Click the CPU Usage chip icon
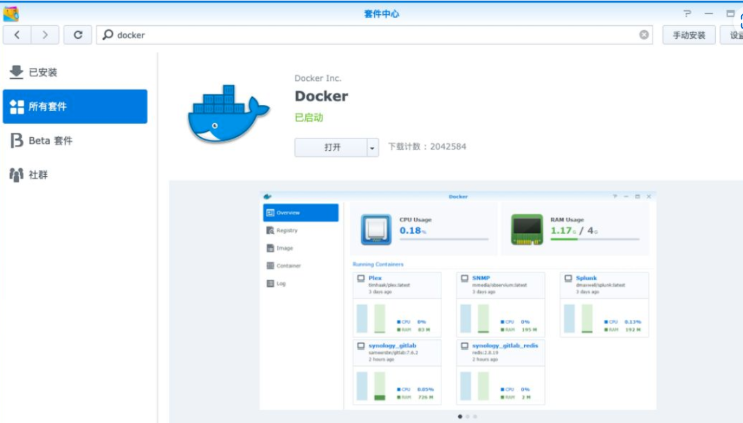 [x=376, y=230]
